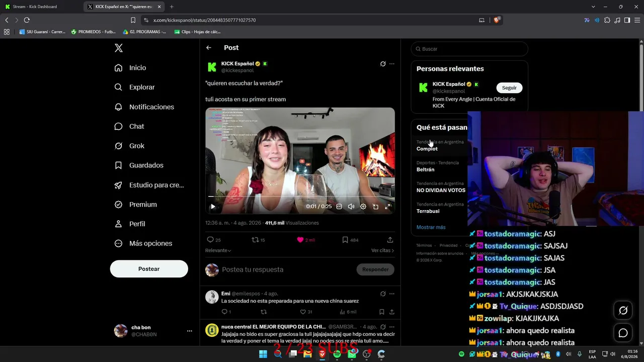Open the browser extensions puzzle icon
Screen dimensions: 644x362
click(x=607, y=20)
